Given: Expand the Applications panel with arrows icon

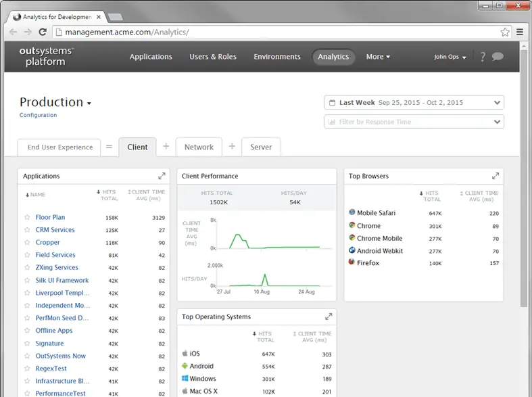Looking at the screenshot, I should tap(162, 176).
